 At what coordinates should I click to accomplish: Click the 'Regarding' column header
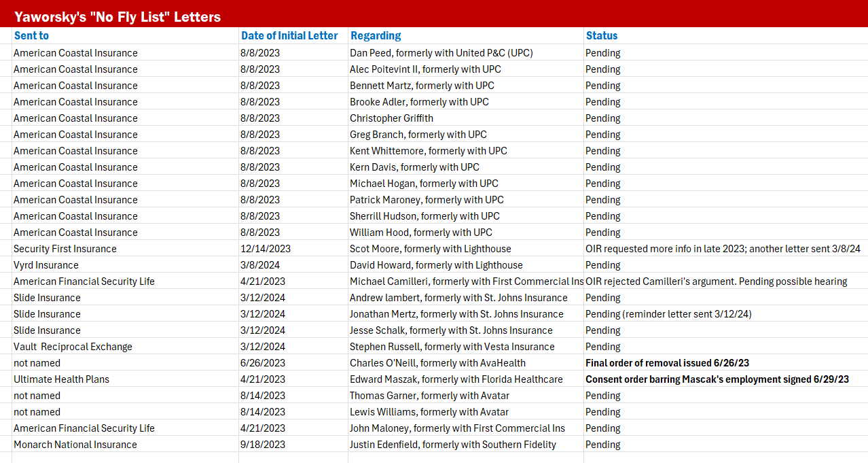[375, 36]
